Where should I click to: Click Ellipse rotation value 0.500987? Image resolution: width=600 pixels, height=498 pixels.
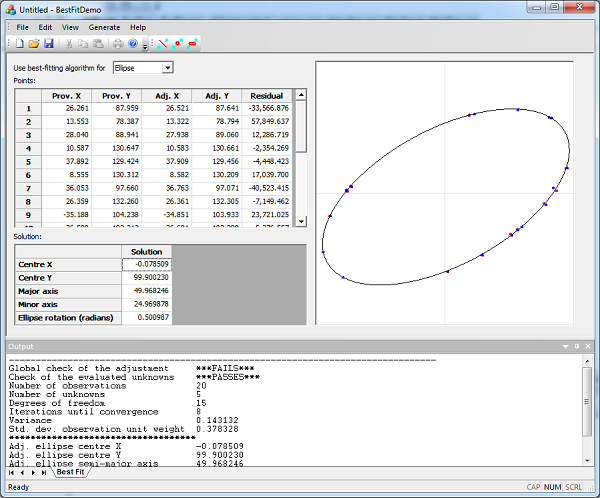coord(147,317)
